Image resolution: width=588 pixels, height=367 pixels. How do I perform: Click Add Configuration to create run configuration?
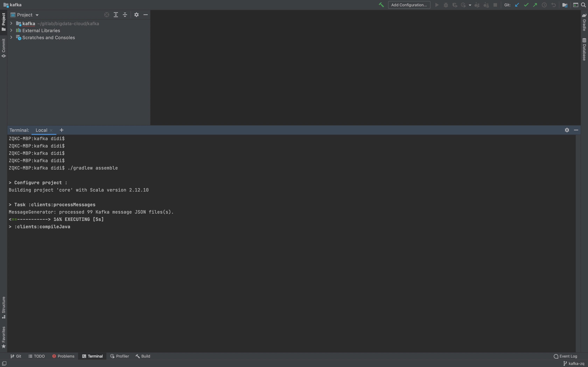click(x=409, y=5)
